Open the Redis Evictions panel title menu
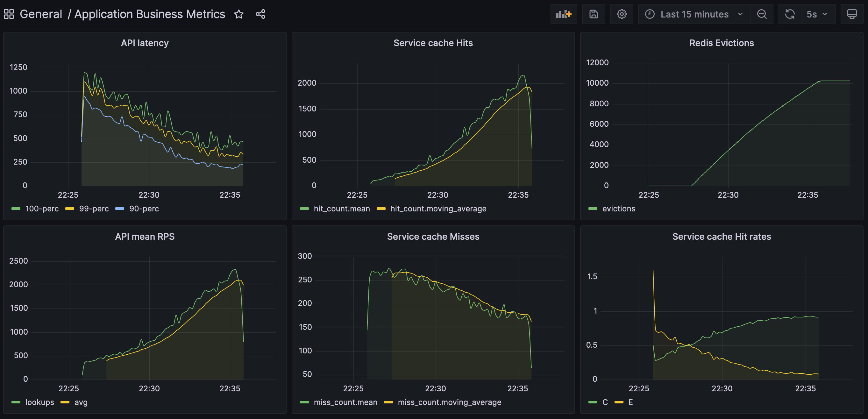868x419 pixels. (721, 43)
